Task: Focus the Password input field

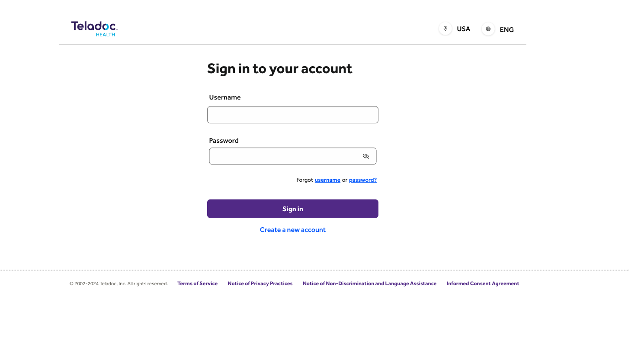Action: point(284,156)
